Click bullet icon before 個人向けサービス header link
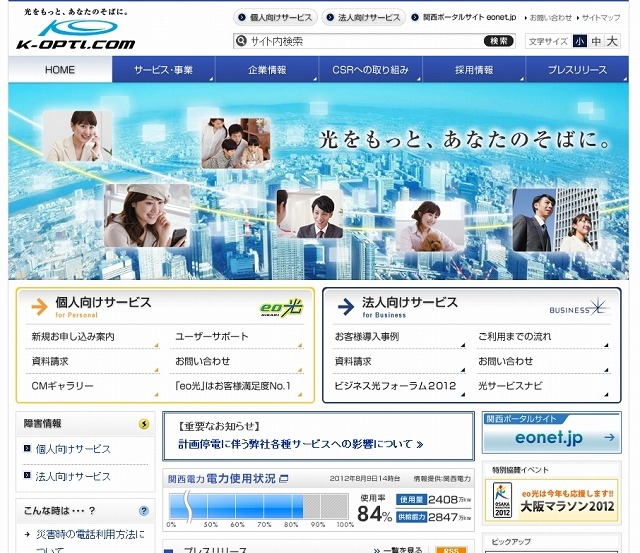 coord(242,17)
